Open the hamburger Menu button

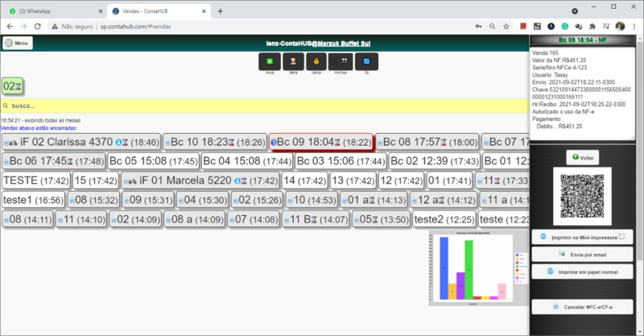[18, 43]
